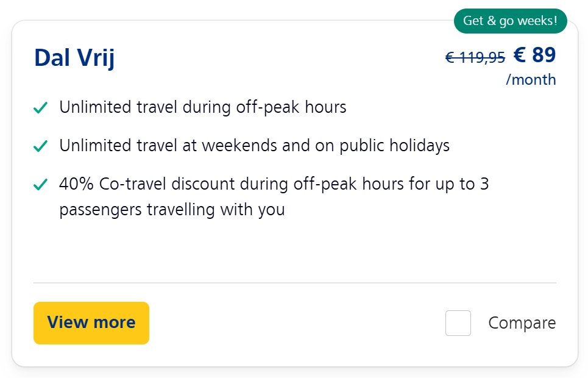Tick the Compare checkbox

pos(458,323)
